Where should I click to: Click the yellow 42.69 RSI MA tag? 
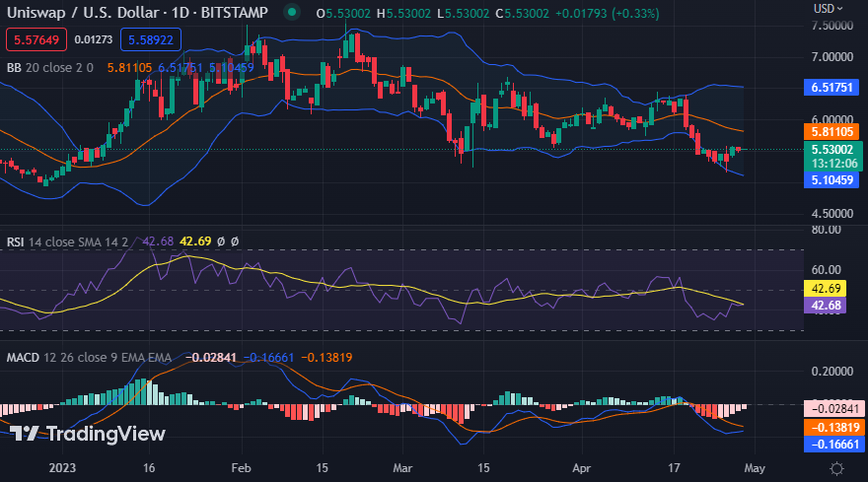825,289
